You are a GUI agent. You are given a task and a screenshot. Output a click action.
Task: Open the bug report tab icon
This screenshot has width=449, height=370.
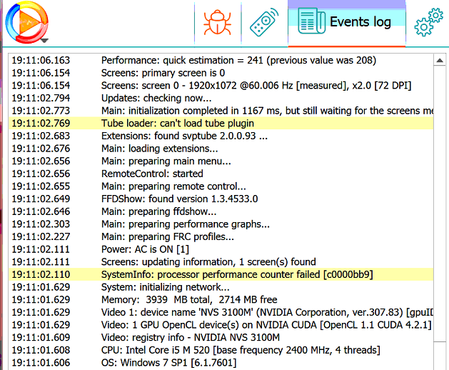[x=217, y=22]
